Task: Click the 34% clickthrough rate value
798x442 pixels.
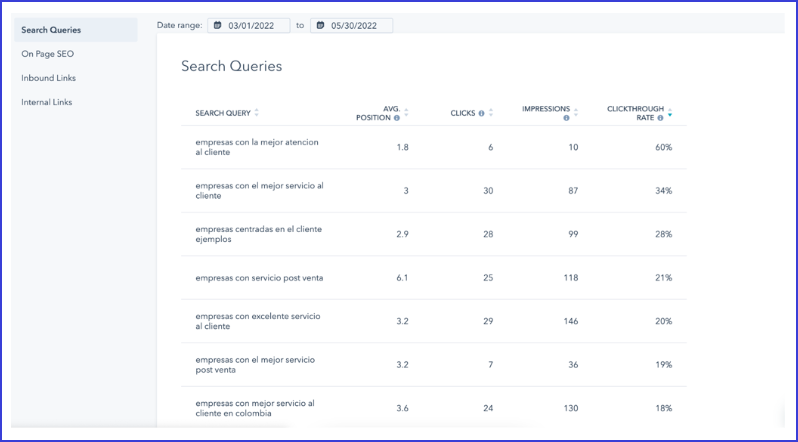Action: (x=664, y=191)
